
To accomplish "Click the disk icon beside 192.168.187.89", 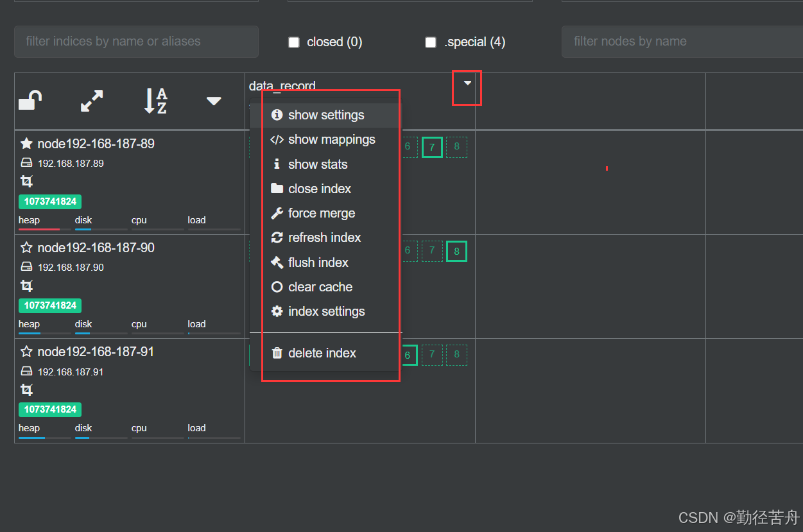I will (x=26, y=163).
